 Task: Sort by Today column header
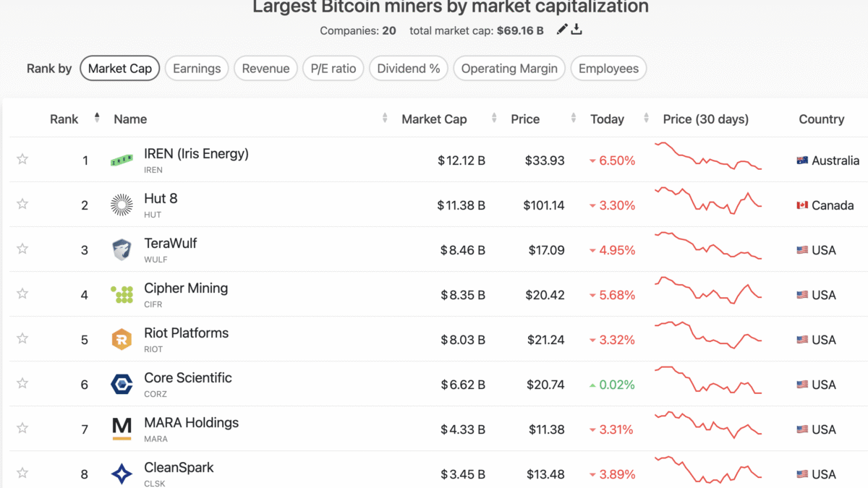point(607,119)
